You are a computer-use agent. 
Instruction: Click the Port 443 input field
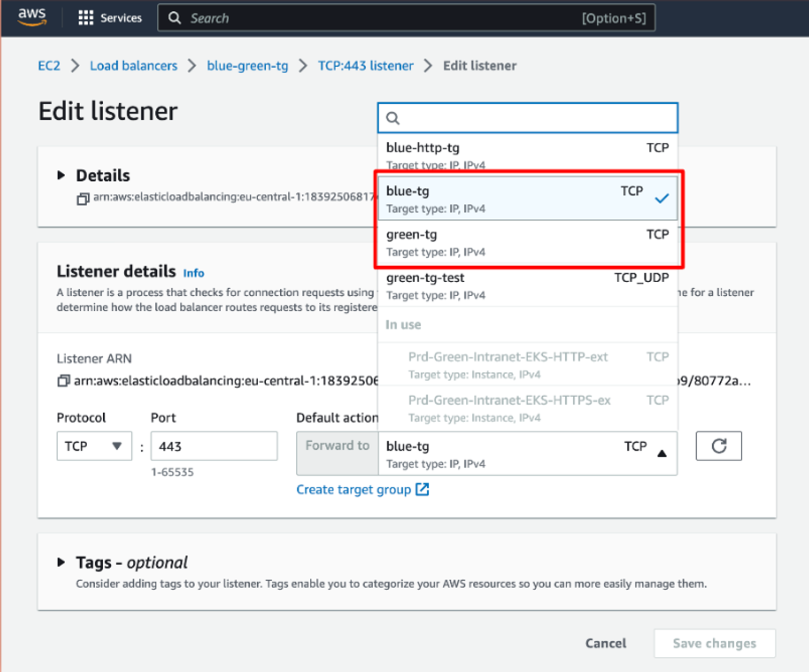coord(214,446)
